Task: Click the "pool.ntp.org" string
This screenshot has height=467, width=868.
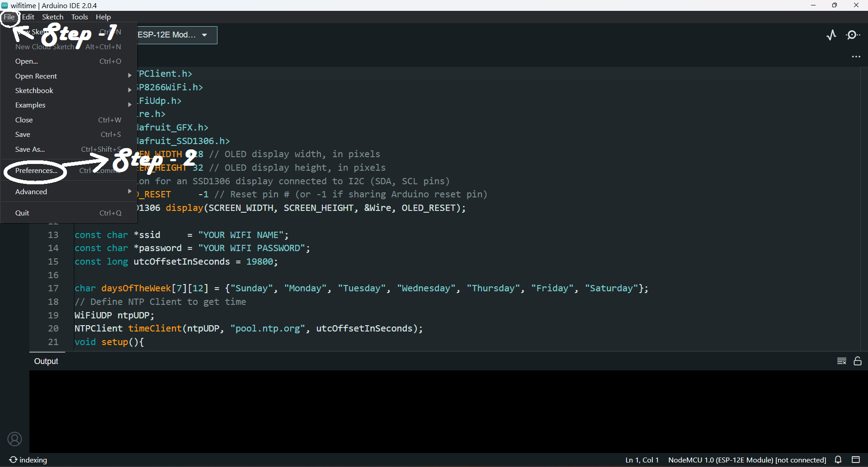Action: point(268,328)
